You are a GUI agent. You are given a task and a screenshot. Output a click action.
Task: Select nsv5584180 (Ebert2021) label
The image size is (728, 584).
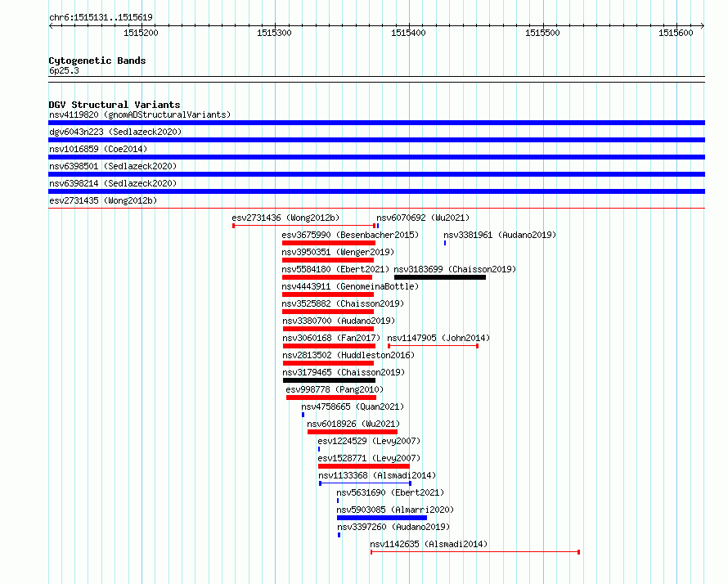[x=335, y=269]
